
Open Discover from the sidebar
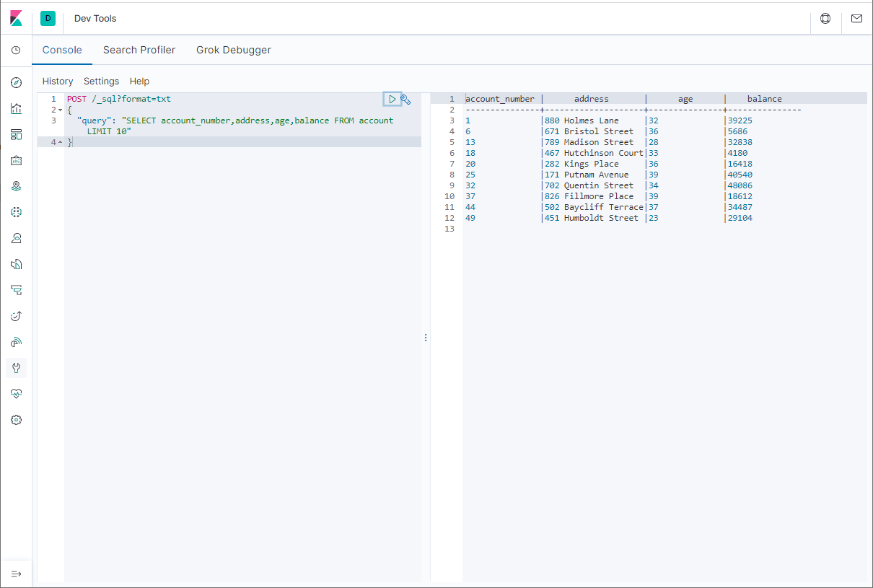(16, 82)
